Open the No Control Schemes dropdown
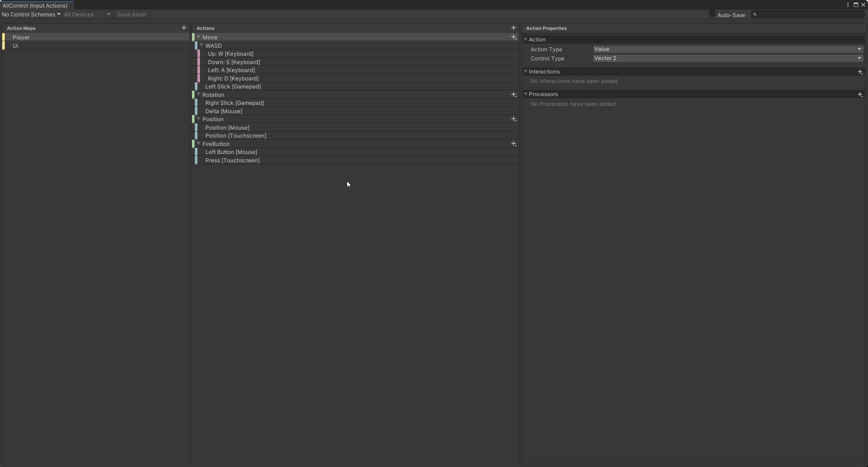The width and height of the screenshot is (868, 467). pyautogui.click(x=31, y=14)
